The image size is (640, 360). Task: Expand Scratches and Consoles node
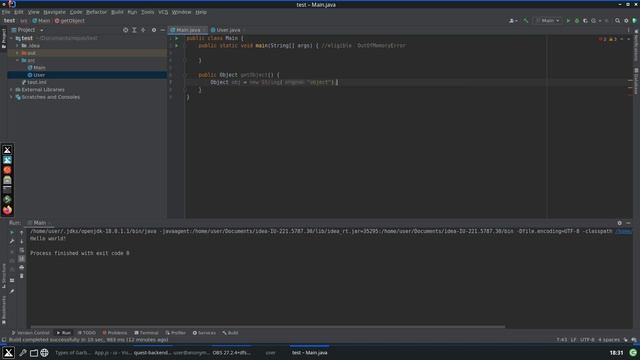tap(11, 97)
